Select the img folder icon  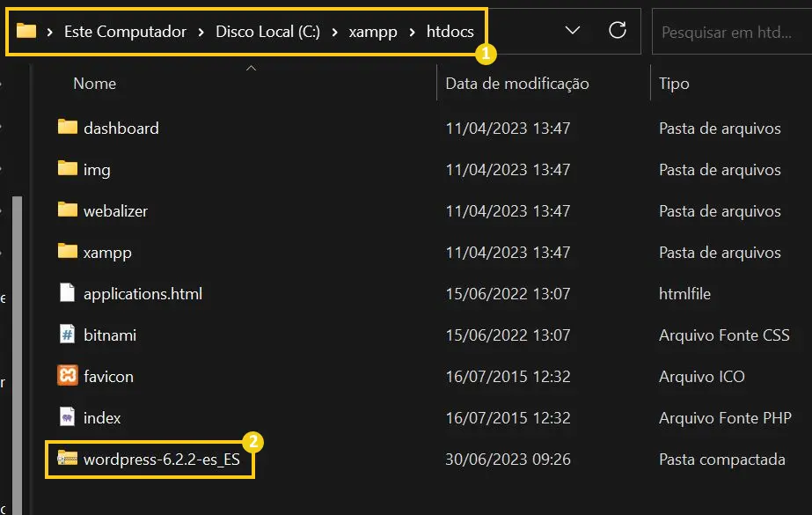pos(68,168)
